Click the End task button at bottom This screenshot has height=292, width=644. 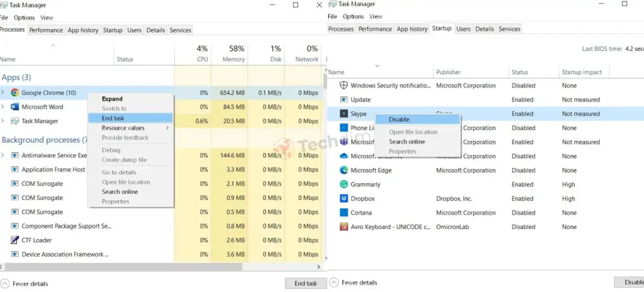coord(306,283)
